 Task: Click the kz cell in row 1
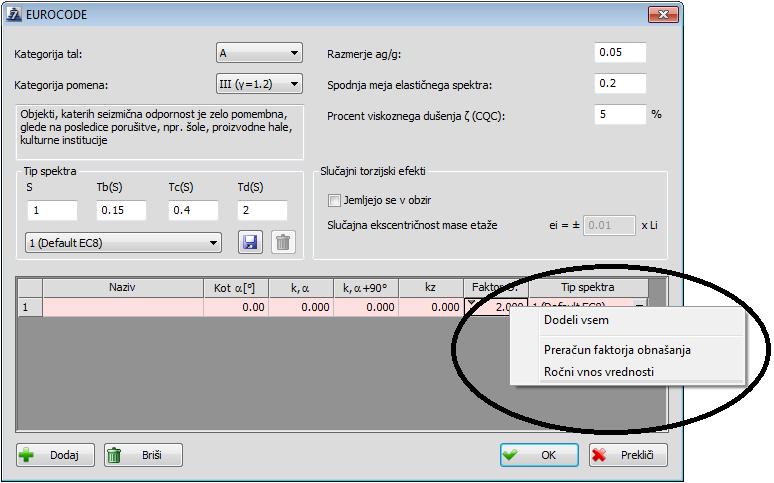point(431,307)
